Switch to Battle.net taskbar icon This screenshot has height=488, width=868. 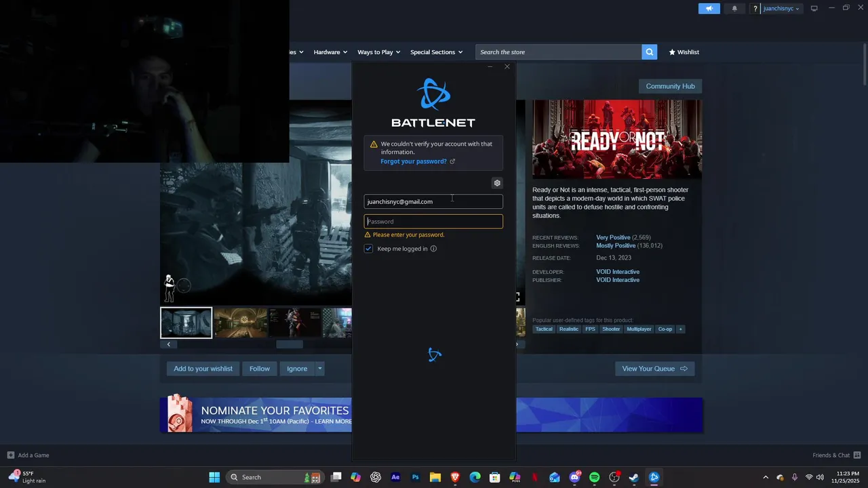pos(654,477)
